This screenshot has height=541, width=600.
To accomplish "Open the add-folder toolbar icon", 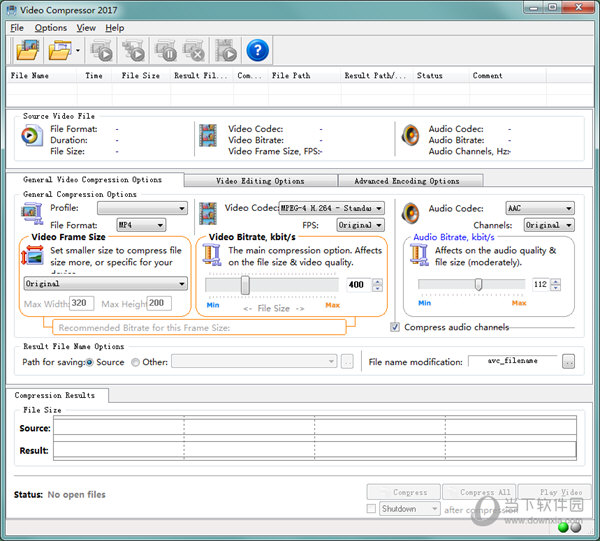I will click(60, 50).
